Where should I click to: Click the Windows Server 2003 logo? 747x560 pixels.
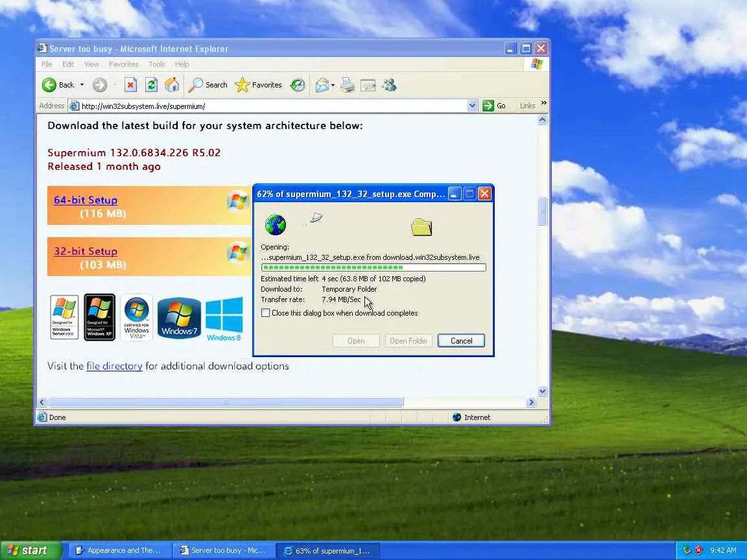(64, 317)
